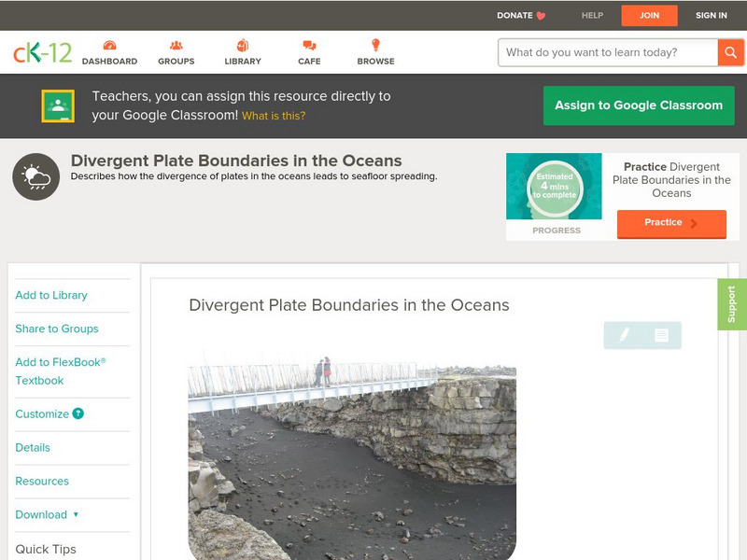747x560 pixels.
Task: Open the Groups people icon
Action: coord(176,45)
